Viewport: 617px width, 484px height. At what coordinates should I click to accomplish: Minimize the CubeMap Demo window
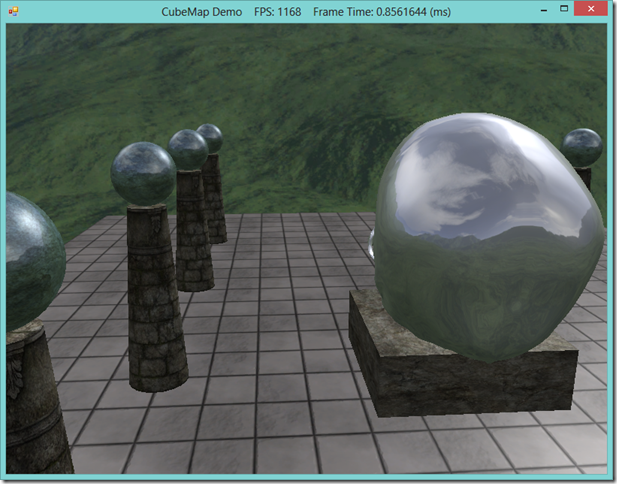[544, 11]
